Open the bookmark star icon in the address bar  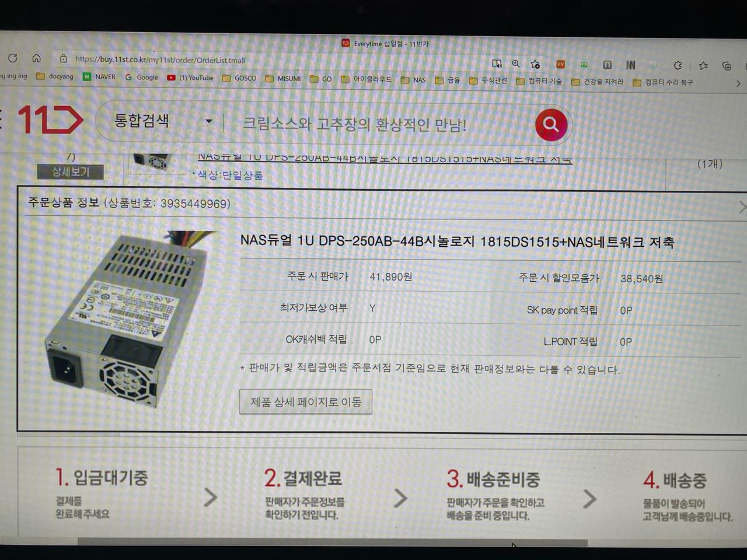pyautogui.click(x=535, y=64)
